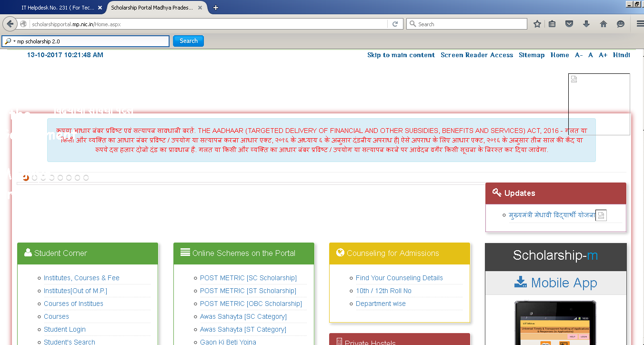Screen dimensions: 644x345
Task: Select the last carousel slide dot
Action: point(86,178)
